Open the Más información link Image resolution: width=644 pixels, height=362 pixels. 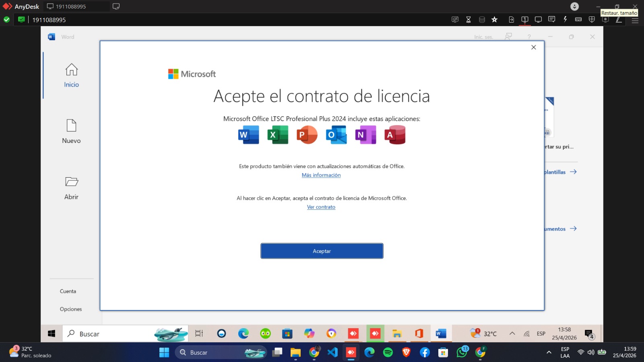[321, 175]
